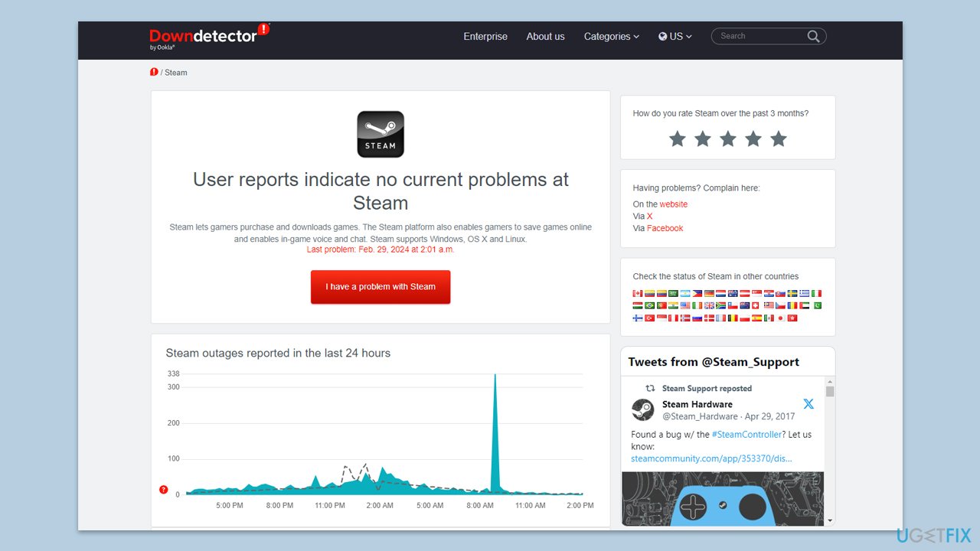Select the Japan flag icon
This screenshot has width=980, height=551.
(x=780, y=318)
